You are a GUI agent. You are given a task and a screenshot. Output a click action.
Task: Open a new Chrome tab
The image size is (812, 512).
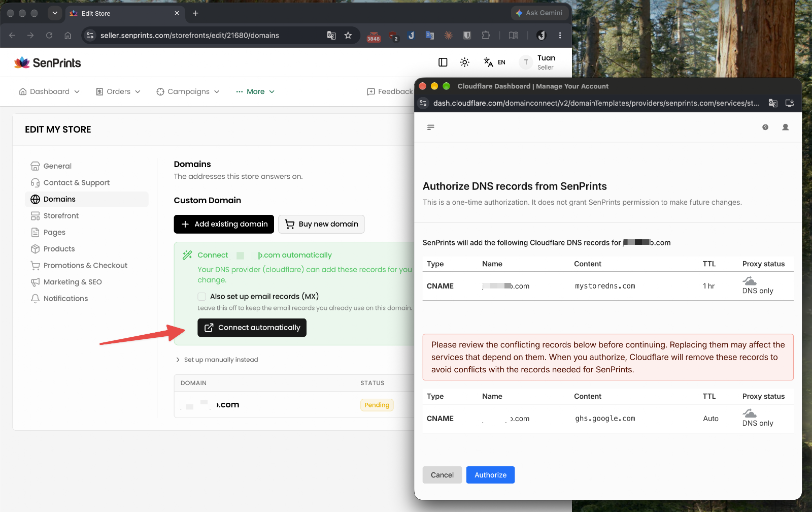(x=195, y=13)
